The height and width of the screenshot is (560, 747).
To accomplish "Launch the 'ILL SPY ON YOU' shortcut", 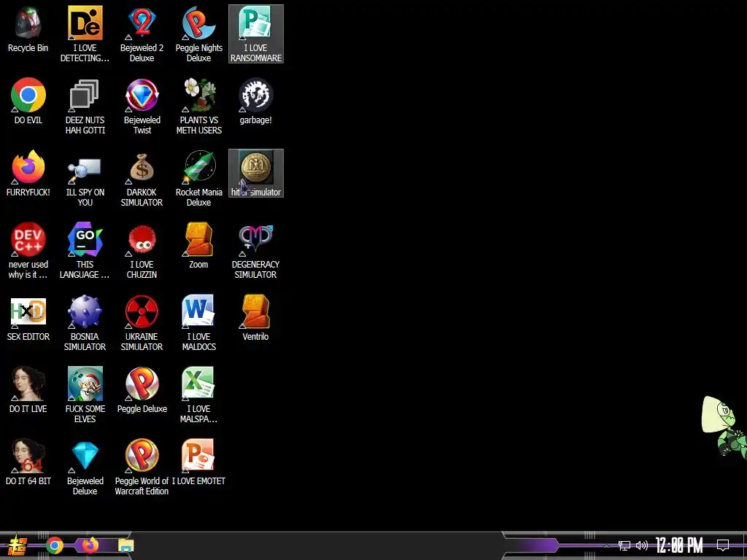I will click(x=85, y=179).
